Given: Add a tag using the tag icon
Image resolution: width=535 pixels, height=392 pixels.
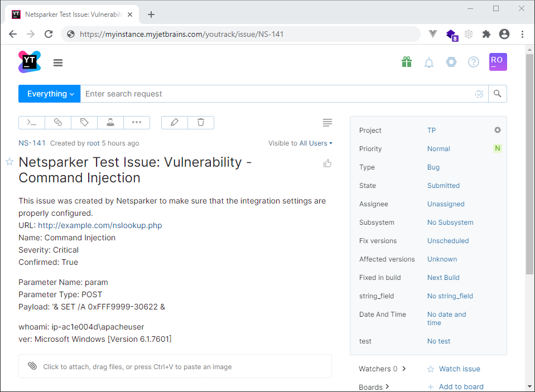Looking at the screenshot, I should point(84,122).
